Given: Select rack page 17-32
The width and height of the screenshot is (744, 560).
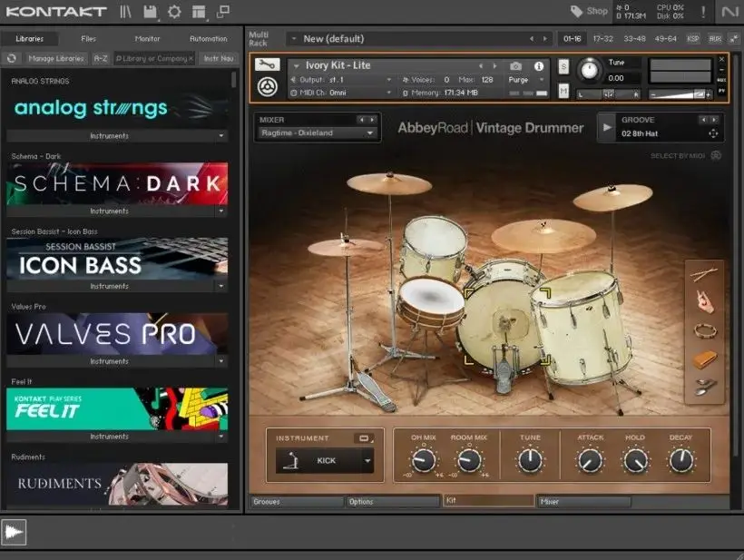Looking at the screenshot, I should point(603,38).
